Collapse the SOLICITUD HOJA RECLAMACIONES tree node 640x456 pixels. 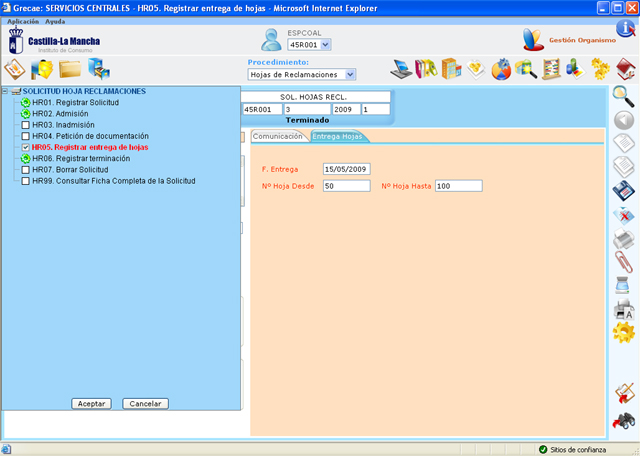click(5, 91)
